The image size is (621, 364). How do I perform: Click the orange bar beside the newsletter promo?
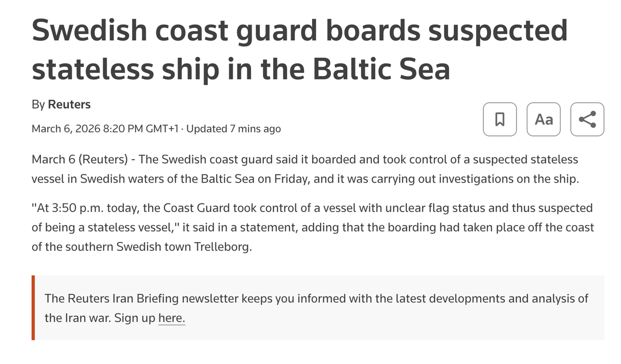(x=33, y=308)
